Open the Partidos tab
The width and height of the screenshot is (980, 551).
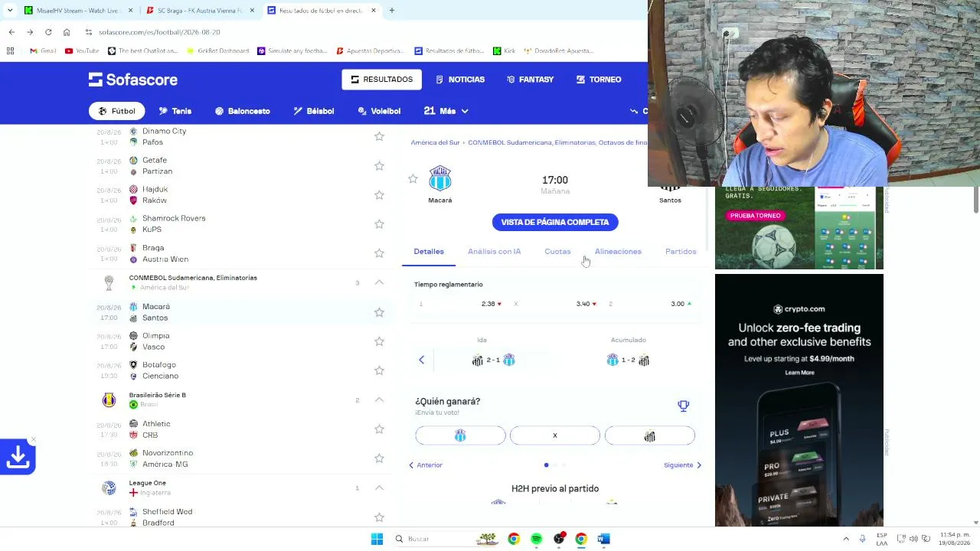tap(681, 252)
